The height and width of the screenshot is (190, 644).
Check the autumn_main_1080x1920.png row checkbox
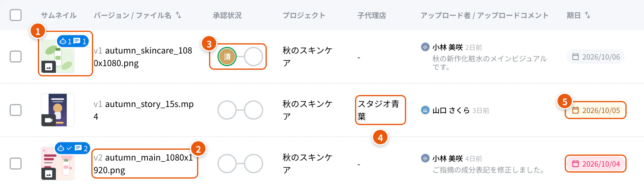(16, 164)
